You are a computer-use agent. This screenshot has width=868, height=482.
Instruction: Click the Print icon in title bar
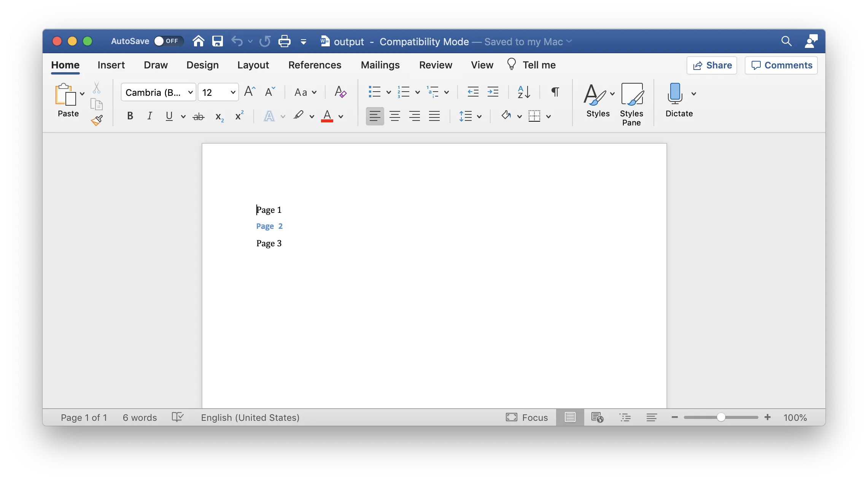pos(284,41)
